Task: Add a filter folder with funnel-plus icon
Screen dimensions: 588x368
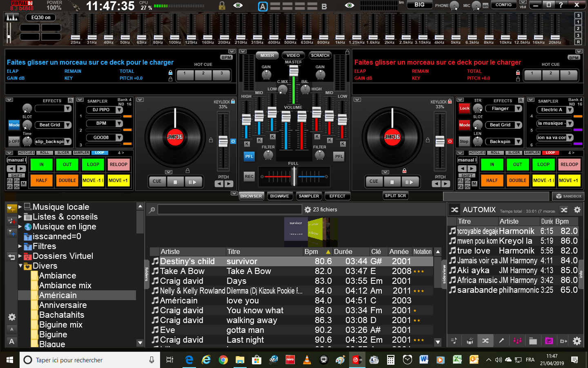Action: [x=11, y=233]
